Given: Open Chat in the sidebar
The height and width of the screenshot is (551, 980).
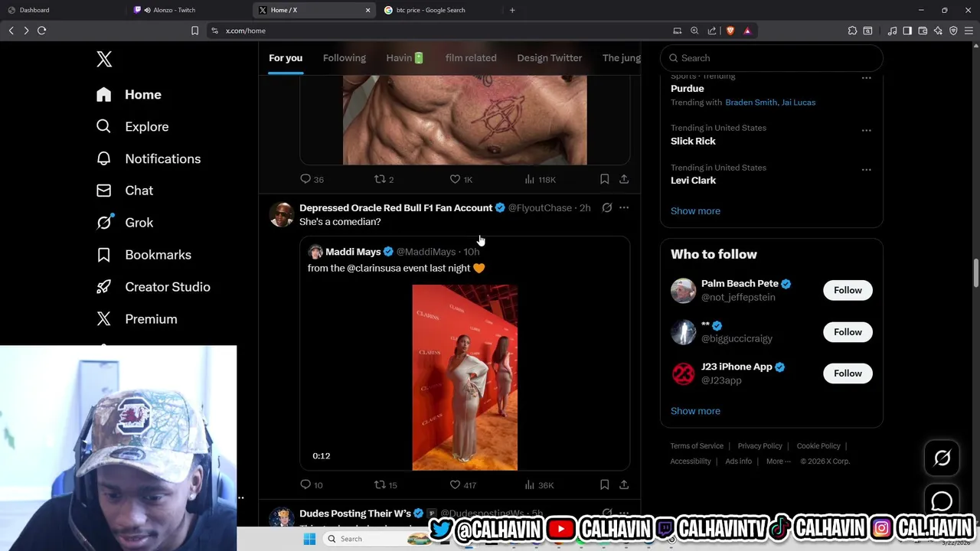Looking at the screenshot, I should point(124,191).
